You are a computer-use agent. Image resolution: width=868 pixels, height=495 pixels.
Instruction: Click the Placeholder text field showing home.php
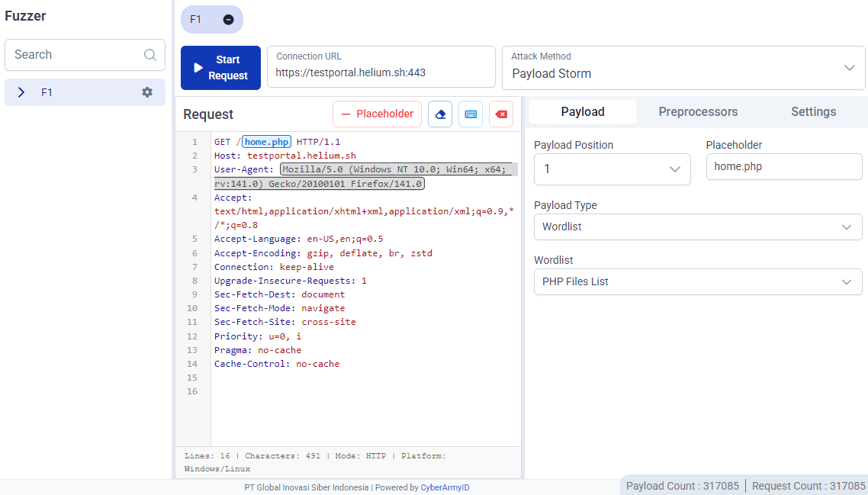(783, 166)
